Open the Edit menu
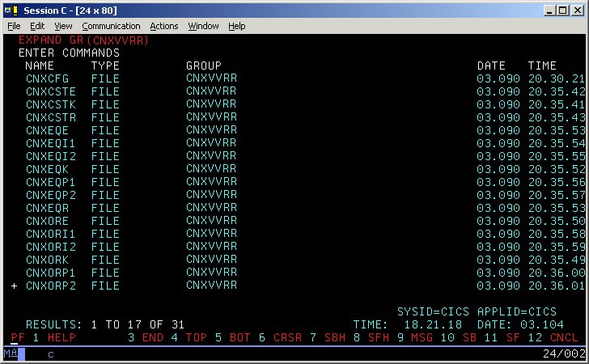Viewport: 589px width, 364px height. (x=37, y=26)
